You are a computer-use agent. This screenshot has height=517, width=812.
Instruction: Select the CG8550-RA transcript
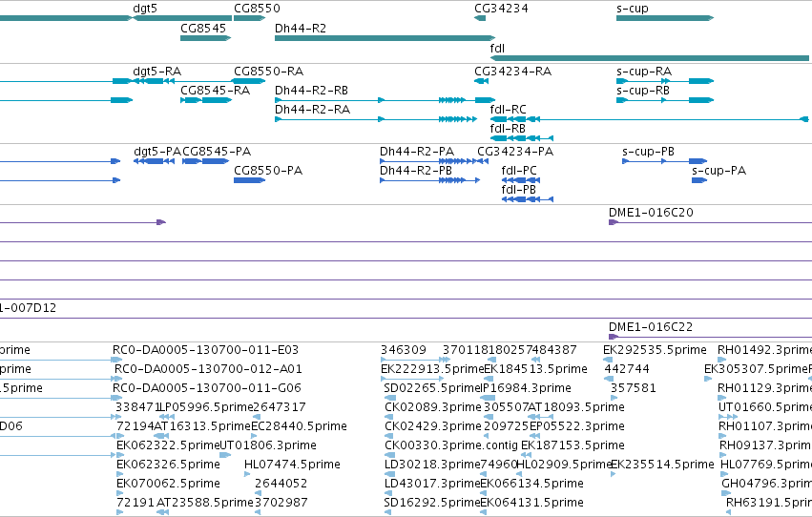[249, 81]
